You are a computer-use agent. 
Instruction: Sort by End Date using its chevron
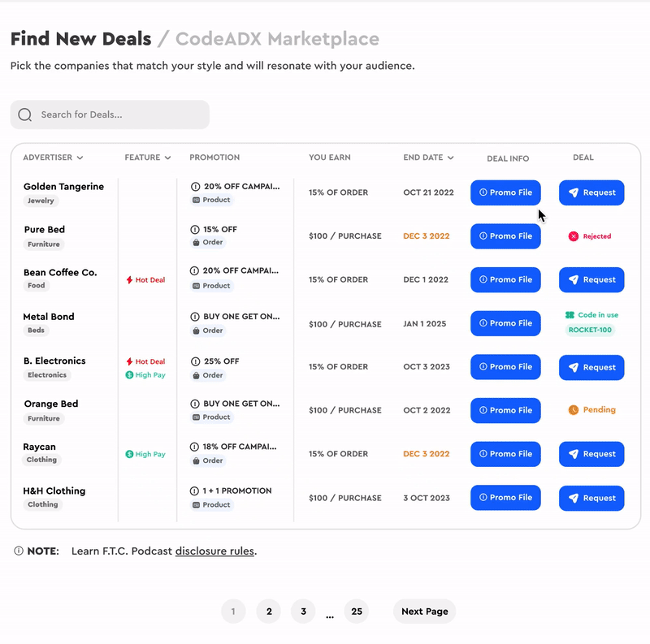click(451, 158)
